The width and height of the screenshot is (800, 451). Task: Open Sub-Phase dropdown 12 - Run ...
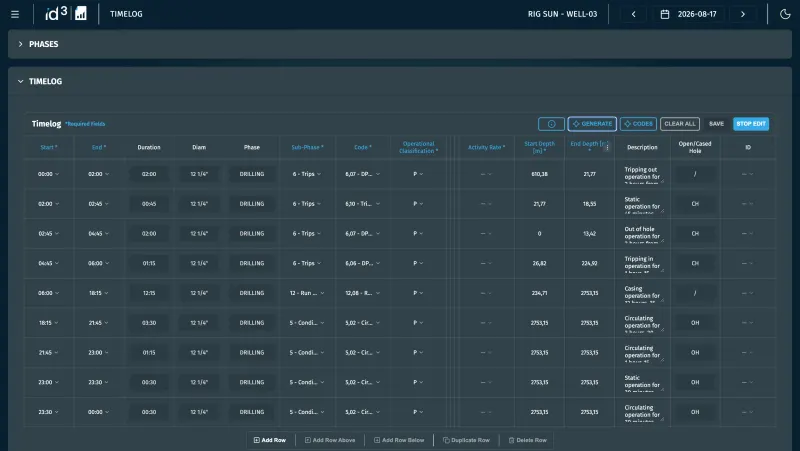pyautogui.click(x=307, y=293)
